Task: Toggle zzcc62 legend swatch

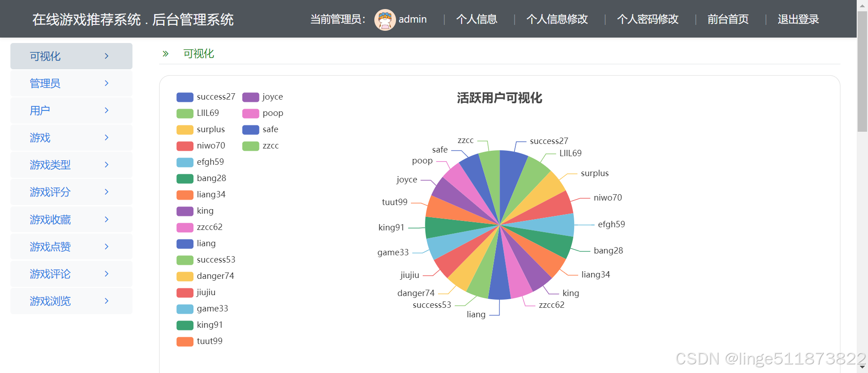Action: point(185,227)
